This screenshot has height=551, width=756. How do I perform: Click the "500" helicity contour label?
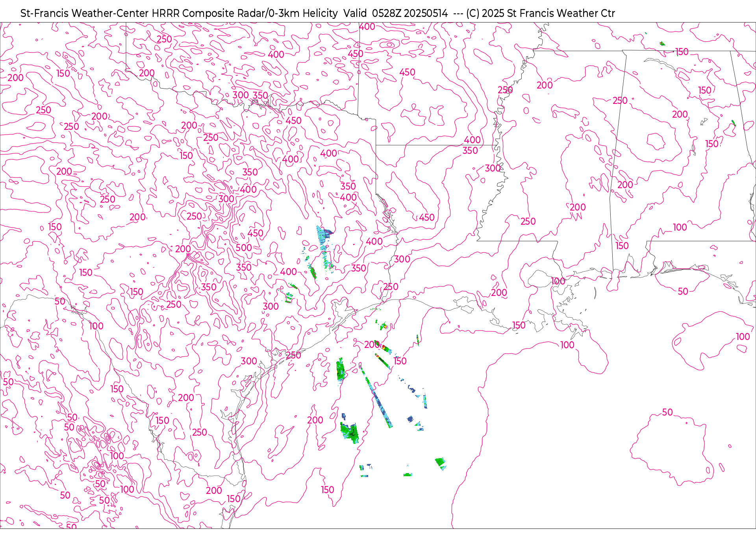pyautogui.click(x=244, y=248)
